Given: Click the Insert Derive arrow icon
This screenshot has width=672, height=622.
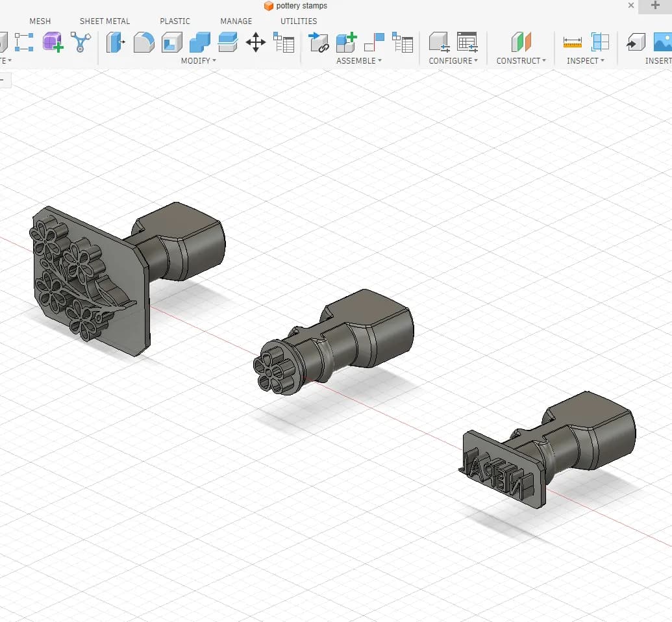Looking at the screenshot, I should pyautogui.click(x=636, y=42).
